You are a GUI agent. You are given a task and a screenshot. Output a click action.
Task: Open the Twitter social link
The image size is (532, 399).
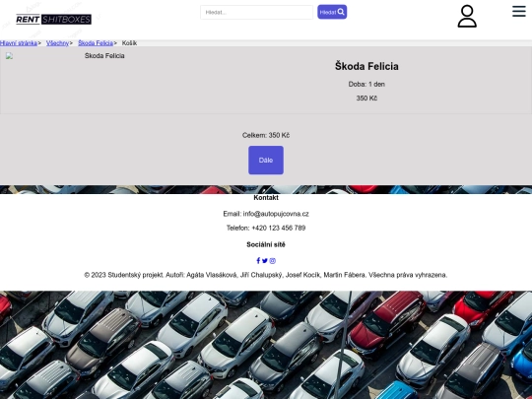pyautogui.click(x=265, y=260)
